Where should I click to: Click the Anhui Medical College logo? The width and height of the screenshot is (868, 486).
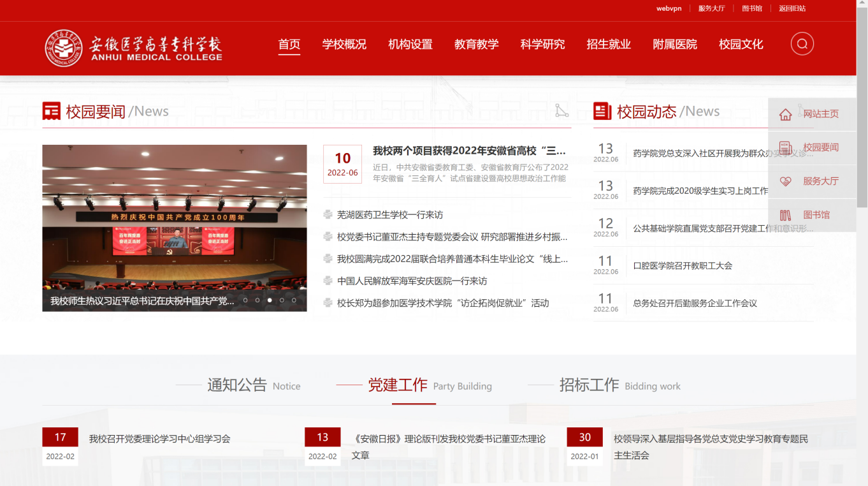pos(134,48)
